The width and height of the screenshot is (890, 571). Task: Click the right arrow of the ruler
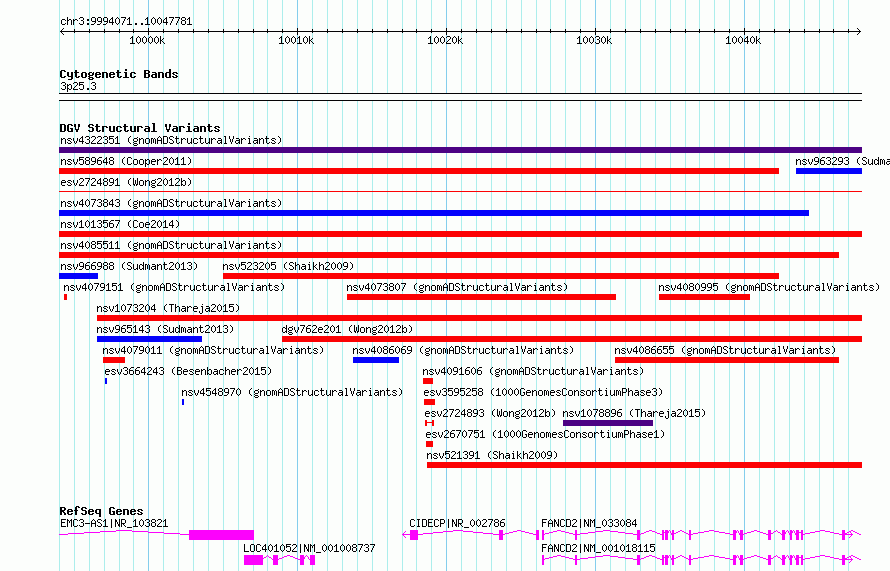[x=859, y=32]
